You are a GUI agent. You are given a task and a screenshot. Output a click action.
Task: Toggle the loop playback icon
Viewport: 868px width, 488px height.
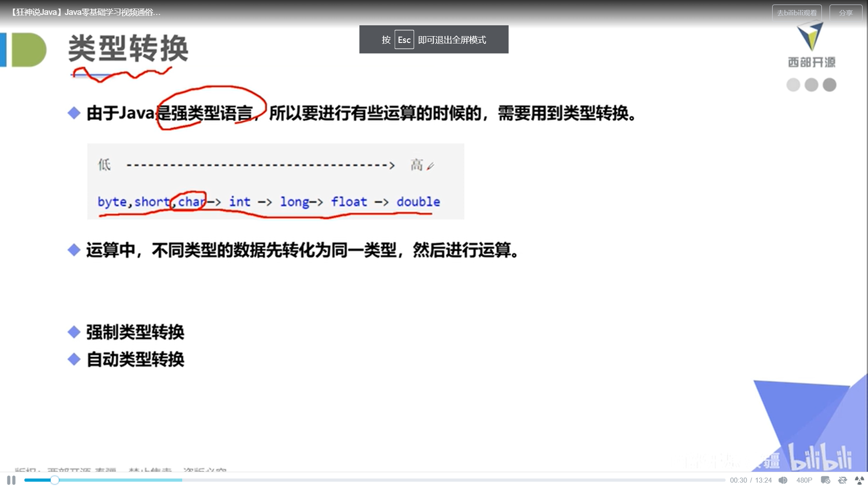(x=842, y=480)
